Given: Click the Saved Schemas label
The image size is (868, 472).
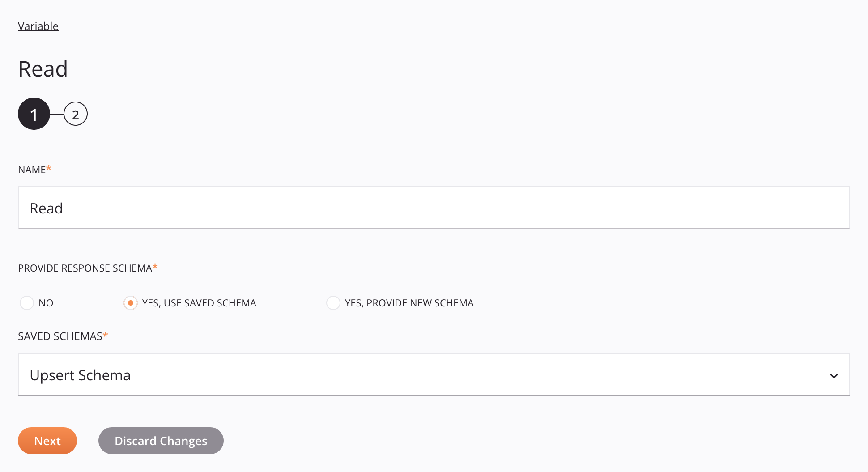Looking at the screenshot, I should click(60, 336).
